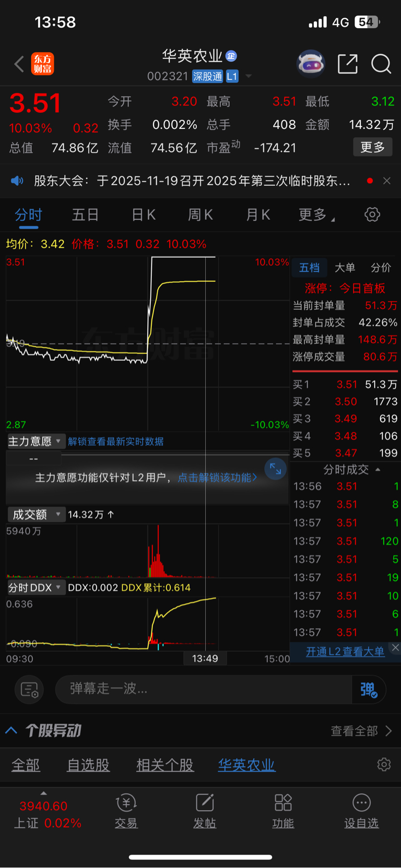This screenshot has width=401, height=868.
Task: Open the 成交额 indicator dropdown
Action: tap(36, 515)
